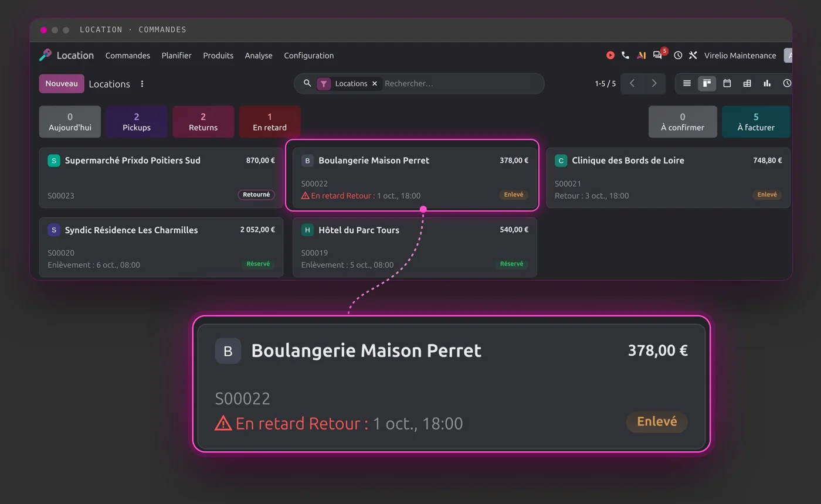Switch to activity clock view in switcher
This screenshot has height=504, width=821.
pyautogui.click(x=787, y=83)
